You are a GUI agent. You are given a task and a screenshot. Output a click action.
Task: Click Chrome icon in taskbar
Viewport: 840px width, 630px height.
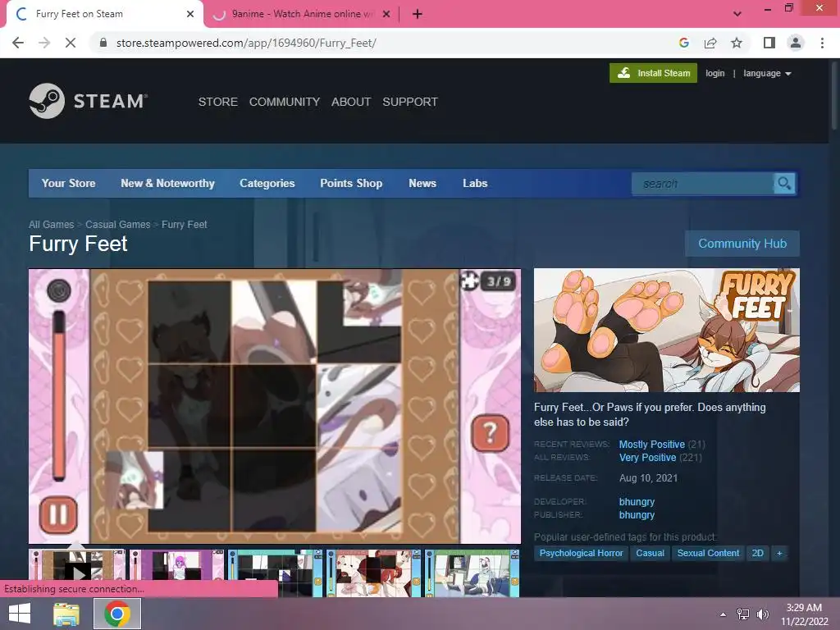click(x=117, y=614)
